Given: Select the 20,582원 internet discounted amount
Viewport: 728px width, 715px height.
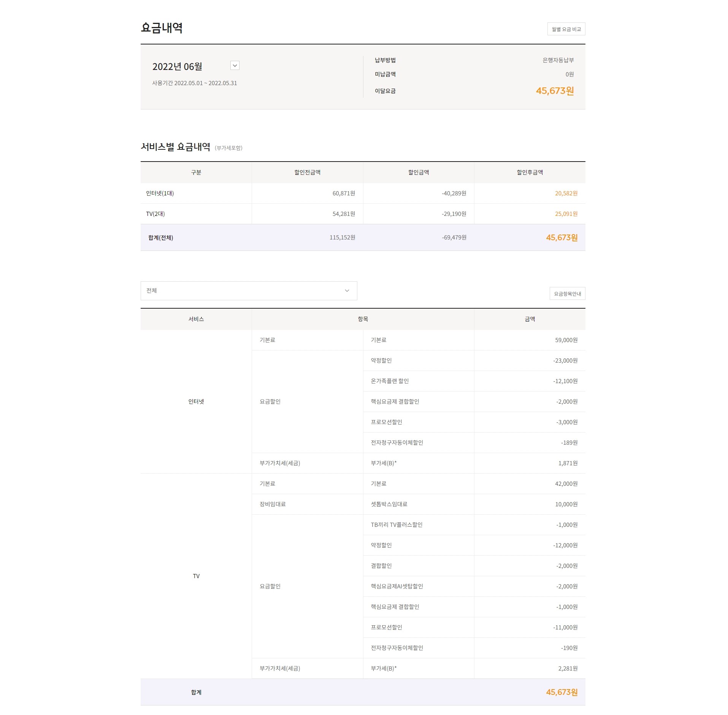Looking at the screenshot, I should coord(566,193).
